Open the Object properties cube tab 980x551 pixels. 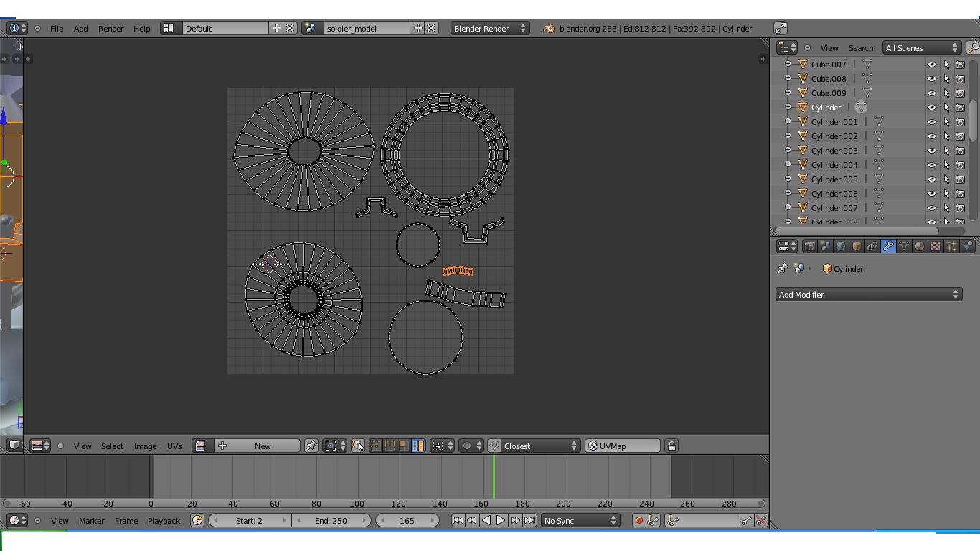(857, 246)
